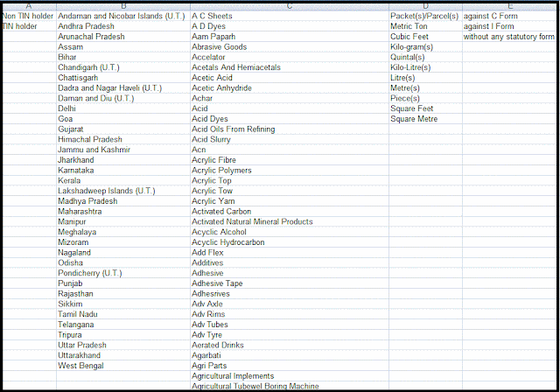
Task: Select column C header
Action: [x=290, y=6]
